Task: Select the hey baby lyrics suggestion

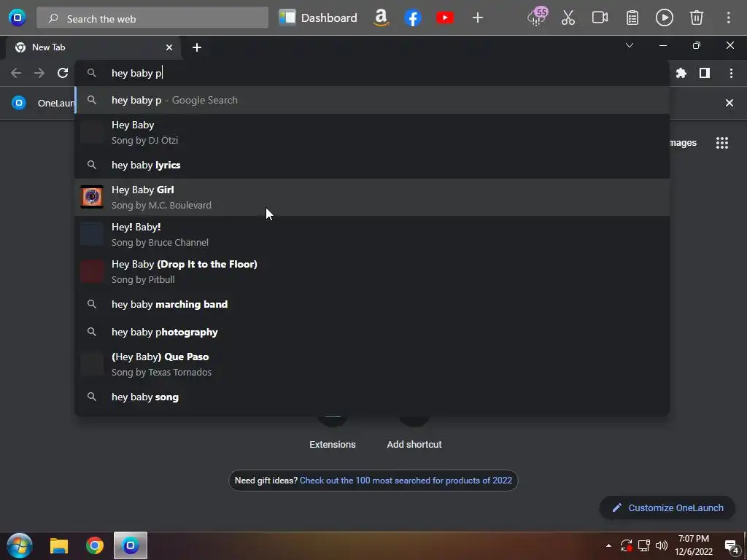Action: tap(371, 165)
